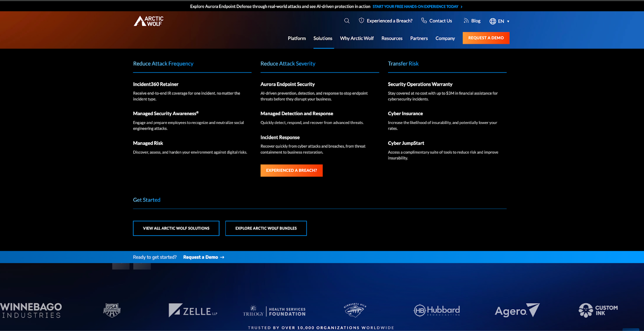Click the Hubbard Broadcasting logo
Image resolution: width=644 pixels, height=331 pixels.
tap(437, 310)
